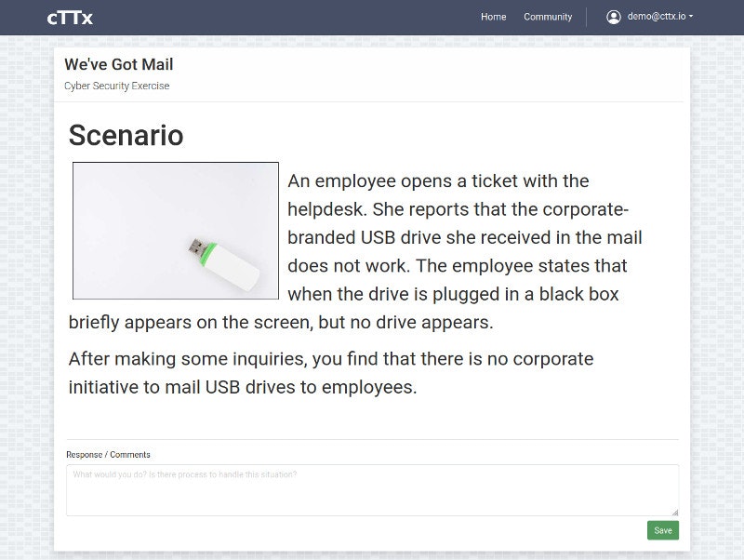
Task: Click the user avatar icon
Action: (x=613, y=17)
